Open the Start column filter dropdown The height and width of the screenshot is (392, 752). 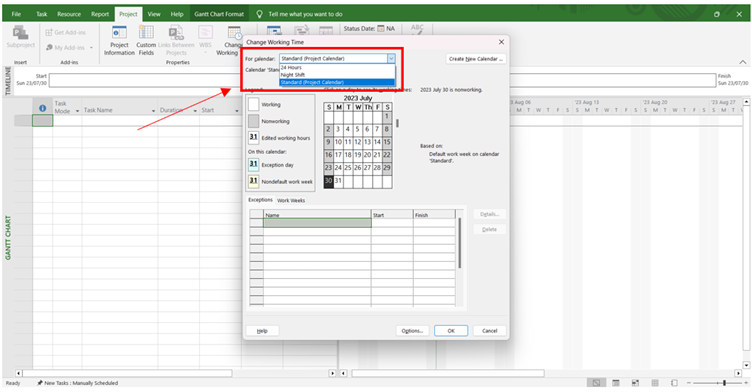click(237, 111)
